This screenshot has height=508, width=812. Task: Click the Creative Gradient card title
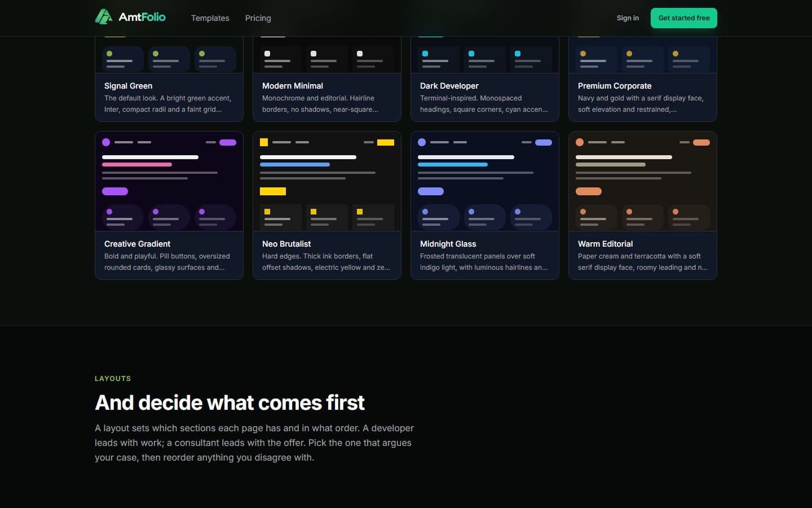[x=137, y=244]
